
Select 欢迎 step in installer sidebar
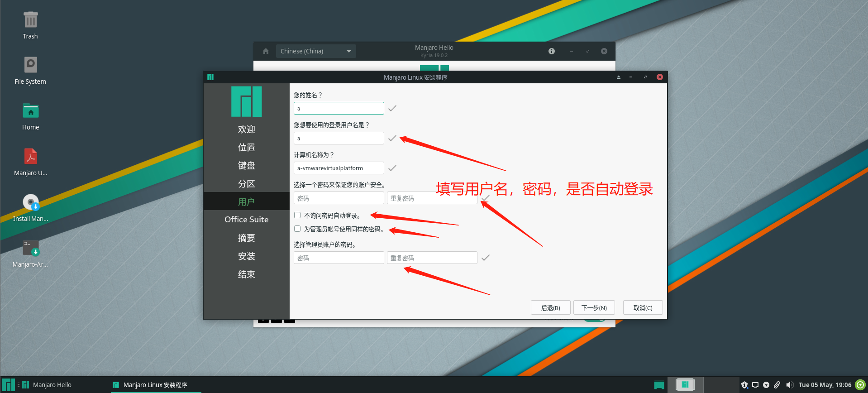pos(247,129)
